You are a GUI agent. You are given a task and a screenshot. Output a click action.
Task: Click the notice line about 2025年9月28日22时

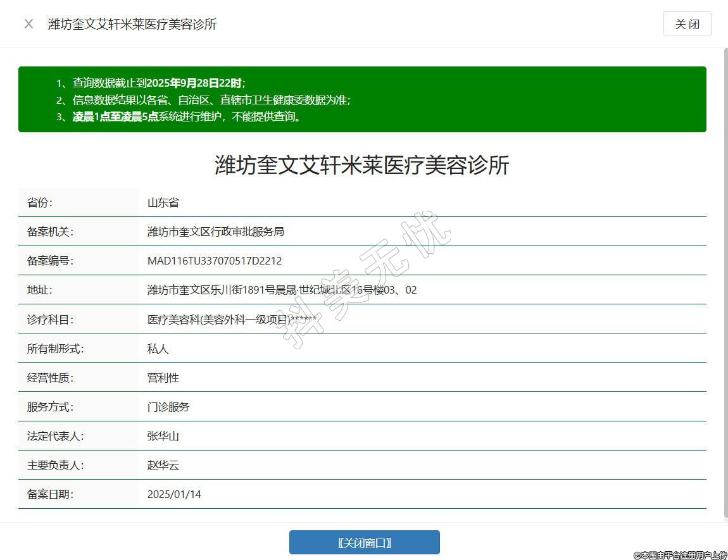158,83
